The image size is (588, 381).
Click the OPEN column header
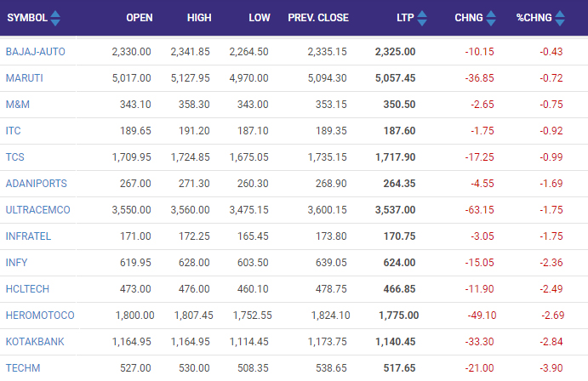[x=139, y=18]
